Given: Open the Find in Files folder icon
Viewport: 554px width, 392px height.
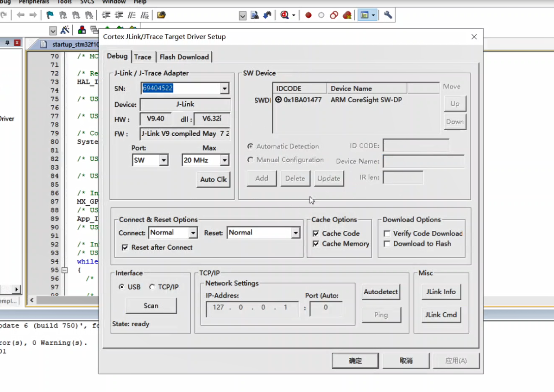Looking at the screenshot, I should tap(162, 15).
